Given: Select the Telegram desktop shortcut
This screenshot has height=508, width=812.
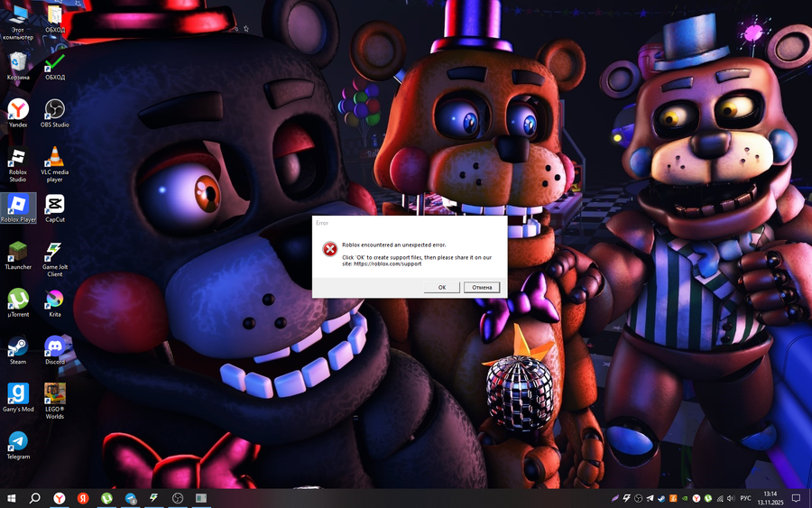Looking at the screenshot, I should coord(18,446).
